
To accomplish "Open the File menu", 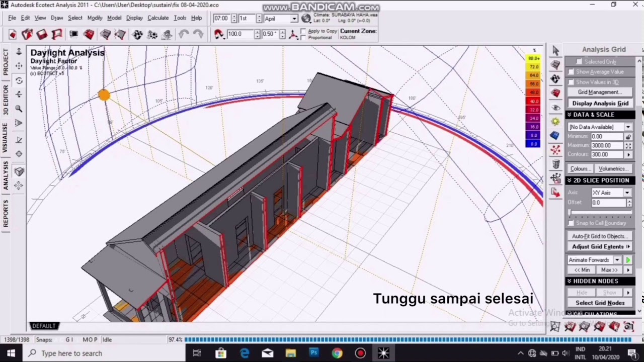I will (12, 18).
